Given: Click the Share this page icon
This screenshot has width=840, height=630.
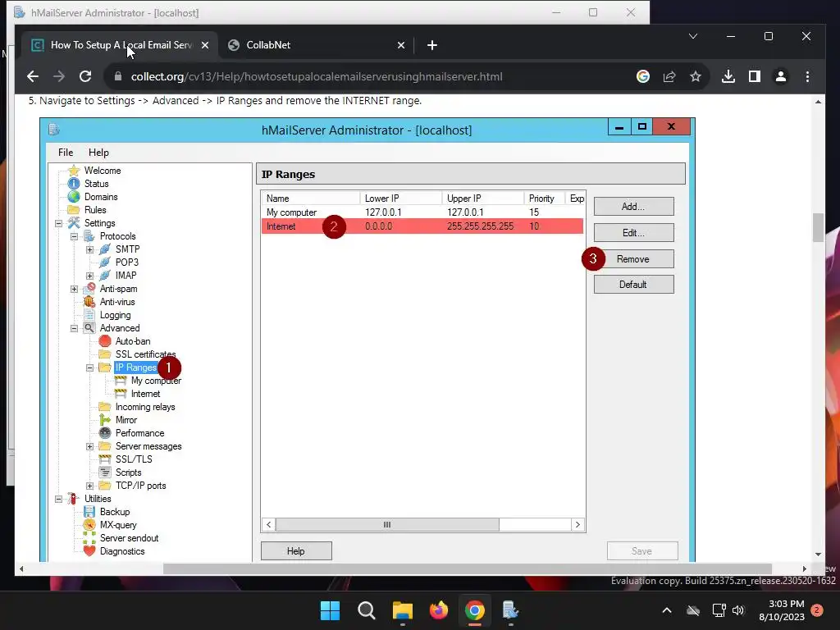Looking at the screenshot, I should tap(669, 76).
